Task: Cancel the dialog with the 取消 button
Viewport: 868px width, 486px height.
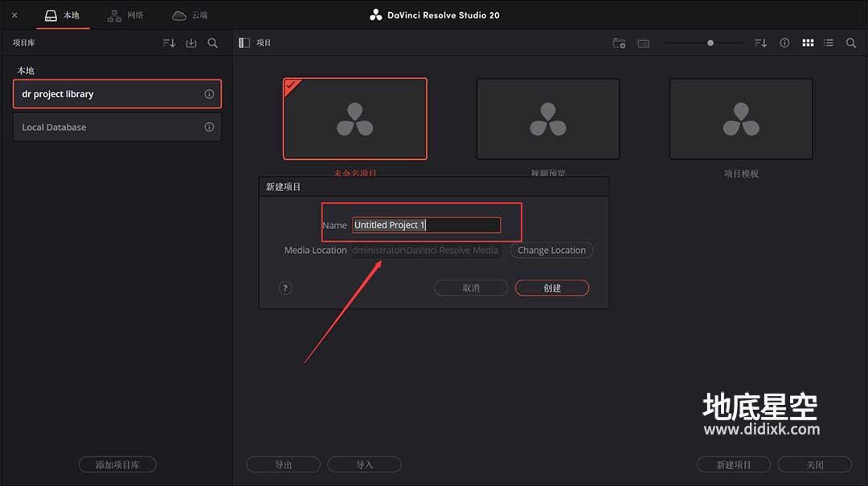Action: tap(470, 288)
